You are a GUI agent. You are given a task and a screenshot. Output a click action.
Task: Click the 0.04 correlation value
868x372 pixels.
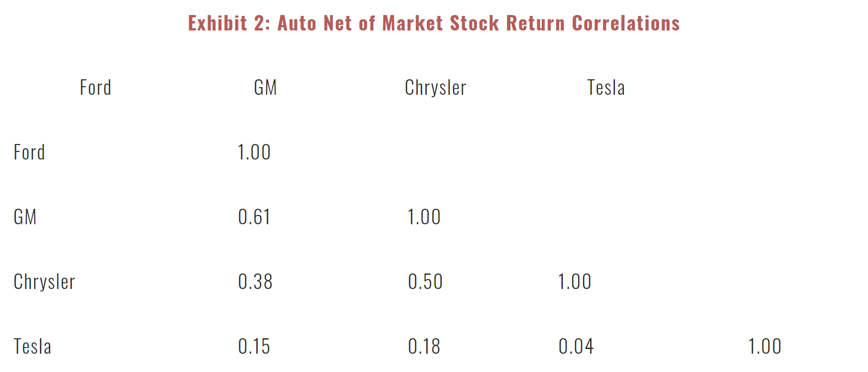(576, 347)
